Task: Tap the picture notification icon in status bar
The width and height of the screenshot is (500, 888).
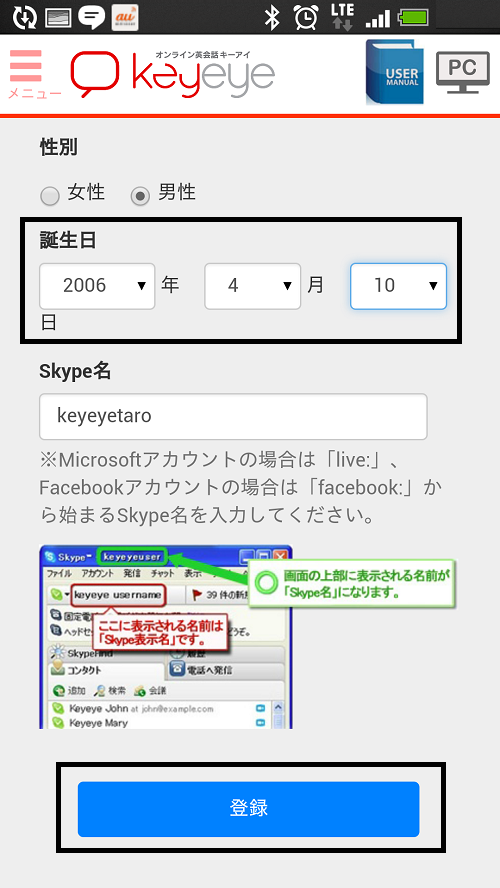Action: click(58, 18)
